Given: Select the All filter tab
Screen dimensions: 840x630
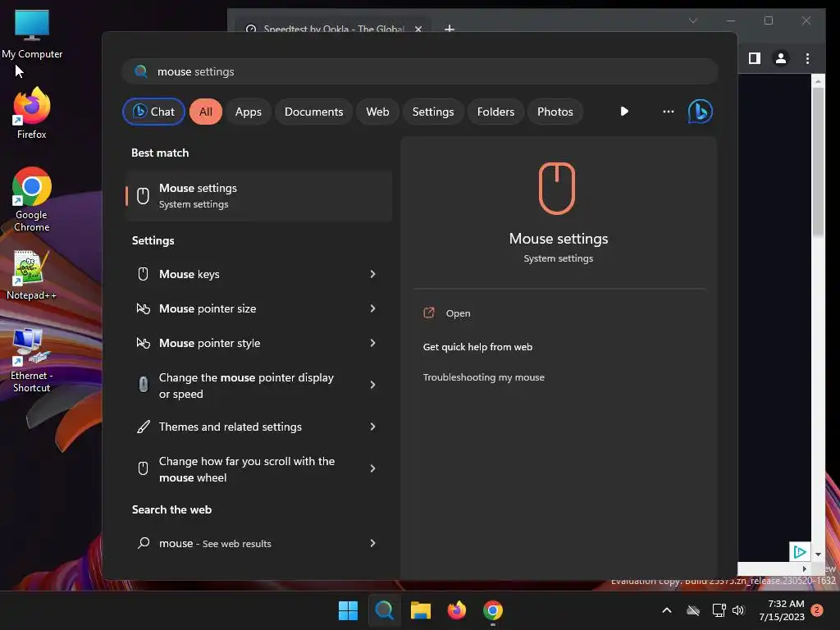Looking at the screenshot, I should pos(206,112).
